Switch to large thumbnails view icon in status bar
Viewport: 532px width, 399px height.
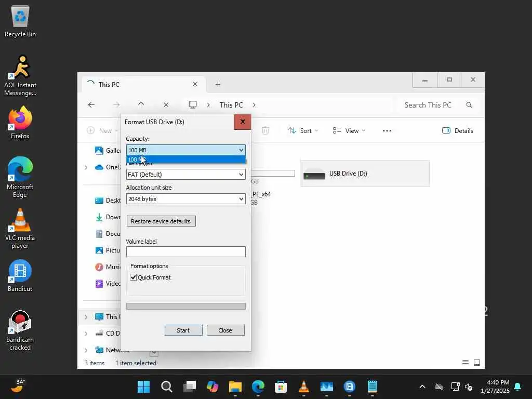tap(477, 363)
